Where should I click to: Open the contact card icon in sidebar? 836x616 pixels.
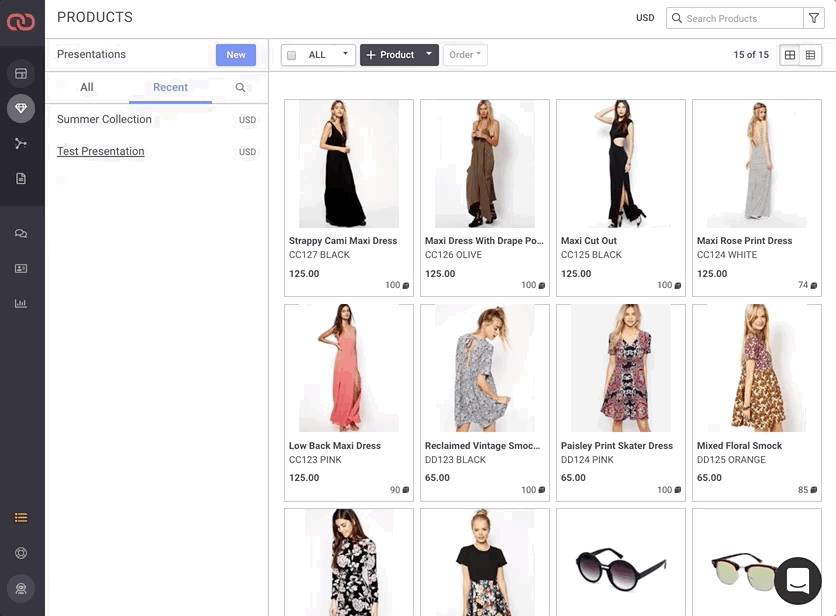coord(21,268)
